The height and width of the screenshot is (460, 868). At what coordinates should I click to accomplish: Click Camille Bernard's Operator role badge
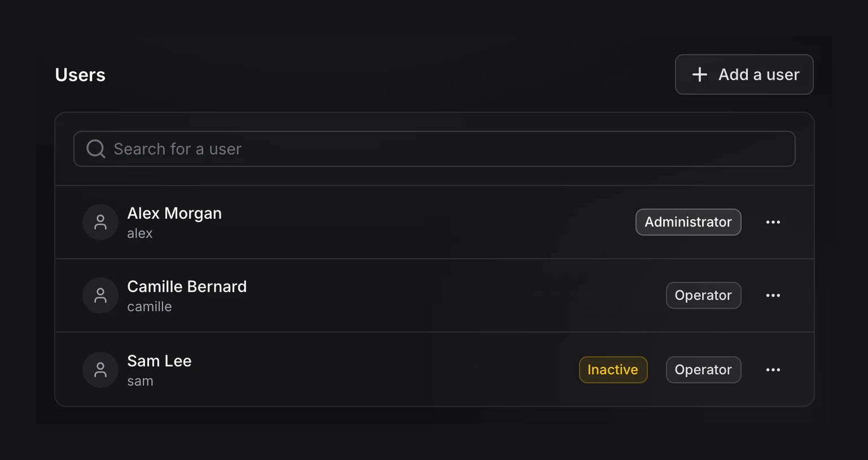[704, 296]
